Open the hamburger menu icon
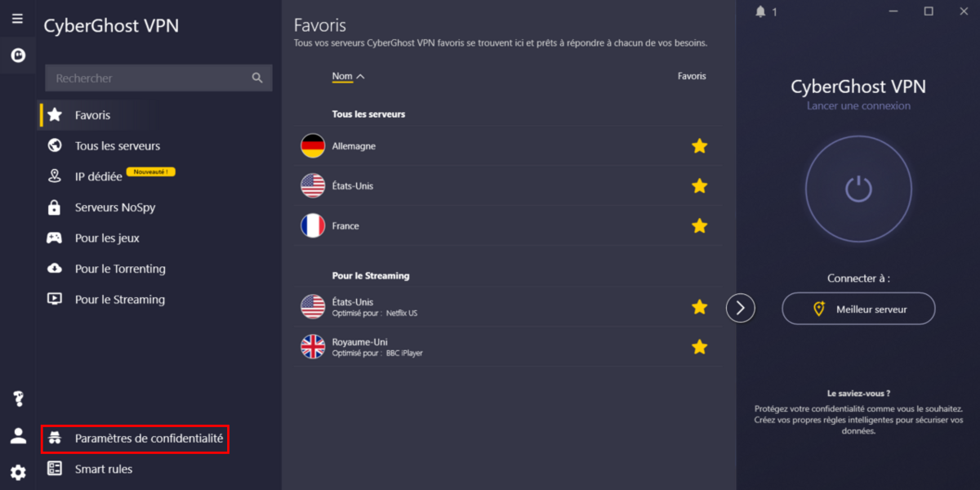This screenshot has width=980, height=490. (17, 19)
